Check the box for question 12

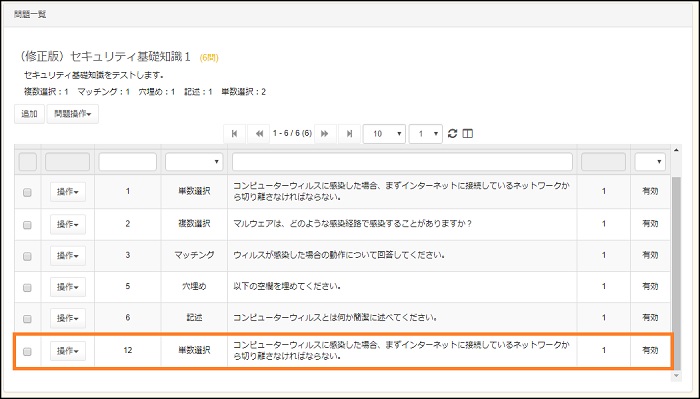click(27, 352)
